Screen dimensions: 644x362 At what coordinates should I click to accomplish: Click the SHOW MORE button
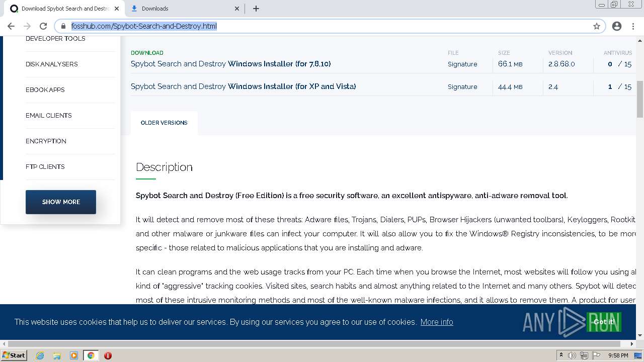point(61,202)
